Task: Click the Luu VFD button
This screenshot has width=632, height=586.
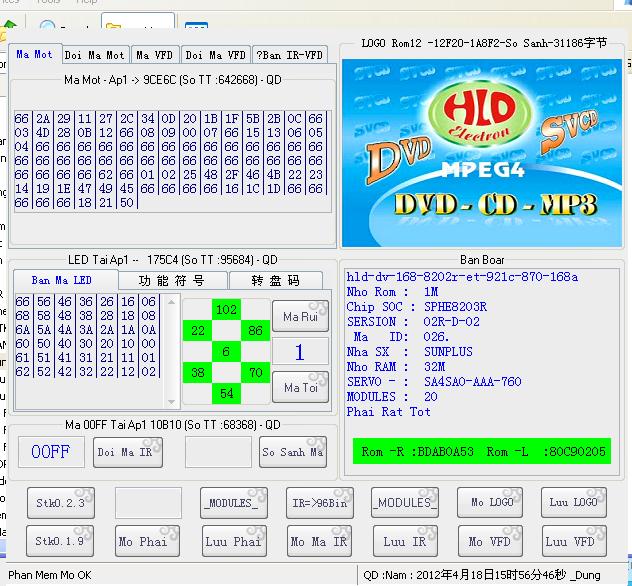Action: (x=574, y=541)
